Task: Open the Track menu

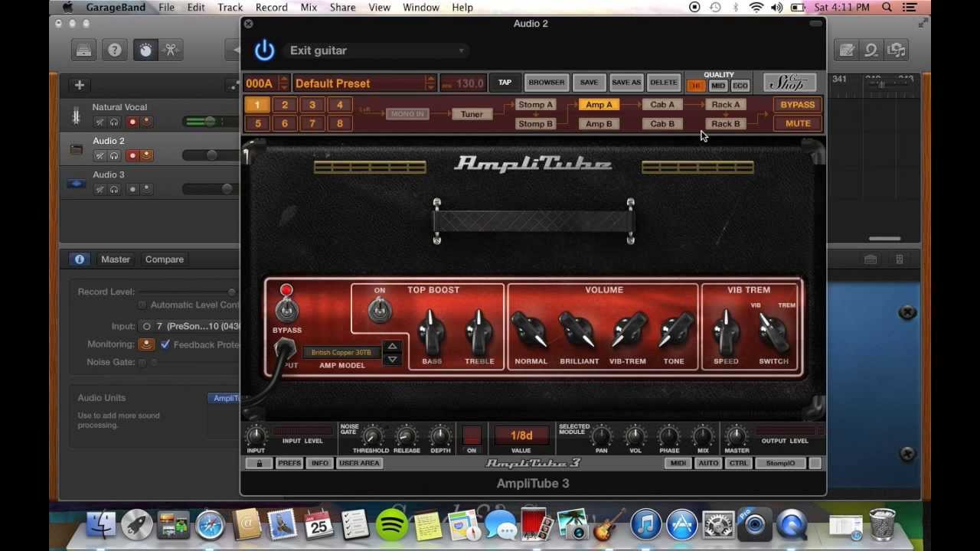Action: 230,8
